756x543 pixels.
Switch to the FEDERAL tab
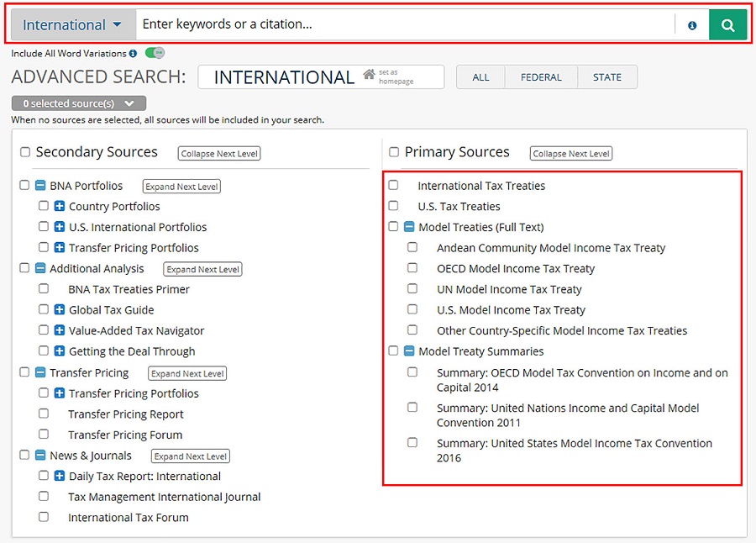point(541,77)
